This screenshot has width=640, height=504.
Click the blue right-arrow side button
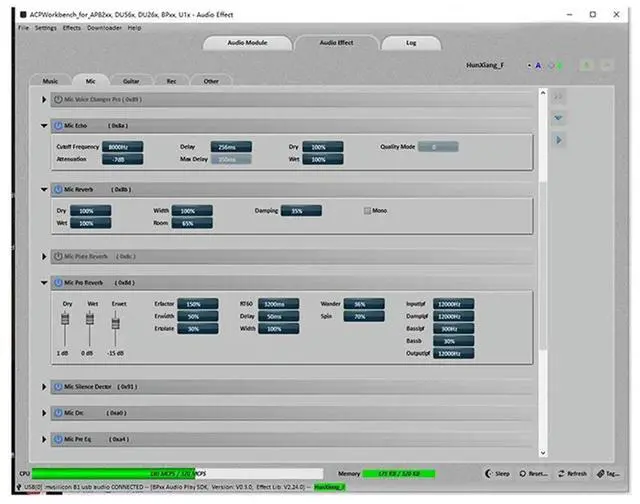click(558, 140)
